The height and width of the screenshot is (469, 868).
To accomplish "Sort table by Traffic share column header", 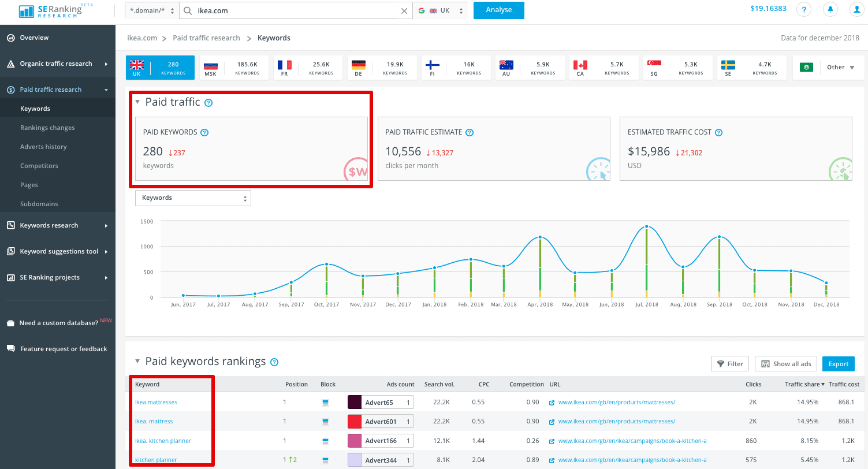I will tap(804, 384).
